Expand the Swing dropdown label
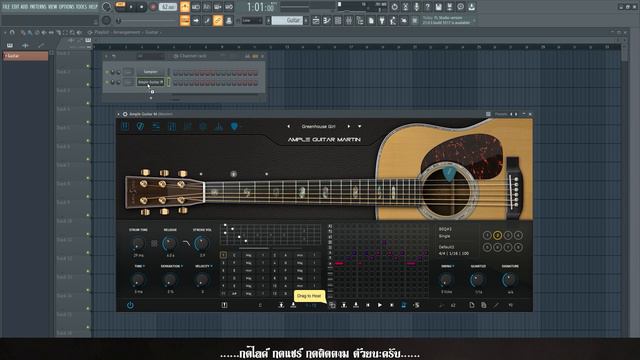Screen dimensions: 640x360 coord(447,266)
